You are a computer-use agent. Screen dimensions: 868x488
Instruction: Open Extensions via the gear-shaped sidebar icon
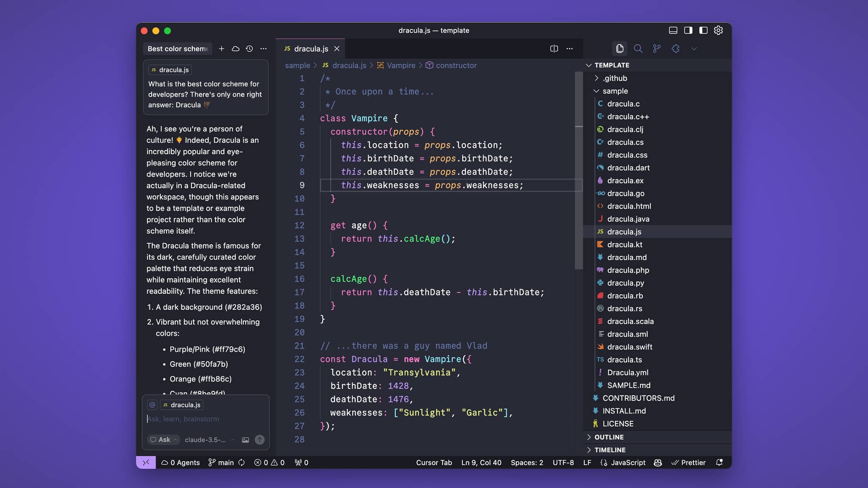[675, 49]
